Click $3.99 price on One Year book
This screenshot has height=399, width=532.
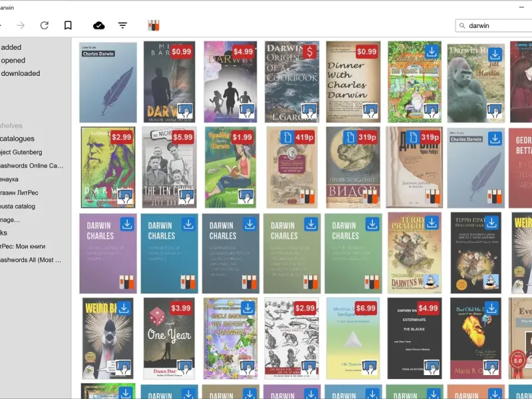180,308
